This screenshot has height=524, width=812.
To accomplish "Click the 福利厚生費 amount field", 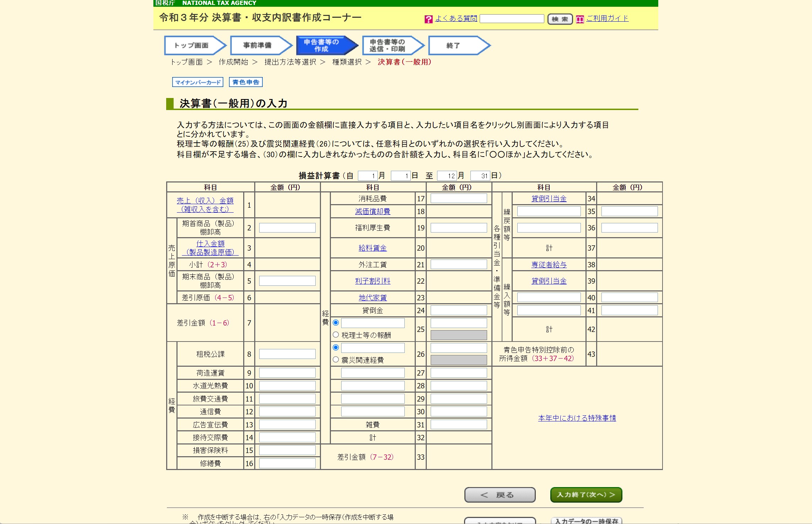I will (459, 228).
